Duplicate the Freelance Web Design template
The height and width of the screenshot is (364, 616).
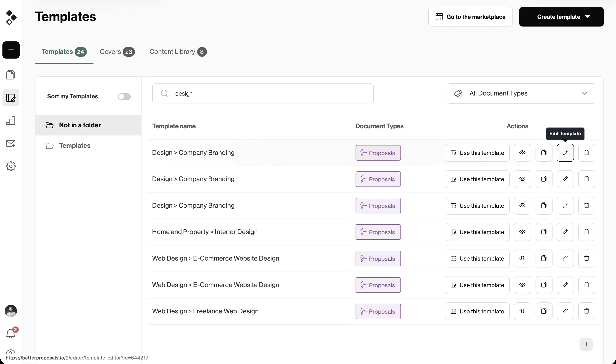point(544,312)
